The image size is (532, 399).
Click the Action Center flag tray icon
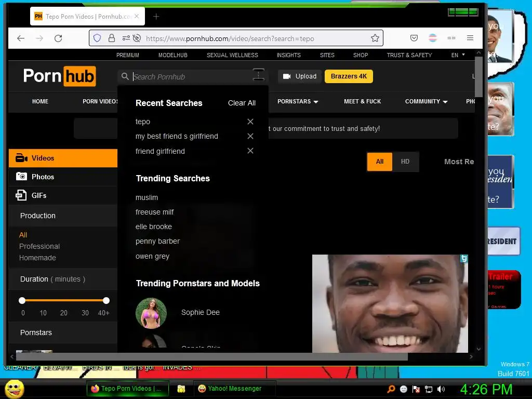tap(416, 389)
